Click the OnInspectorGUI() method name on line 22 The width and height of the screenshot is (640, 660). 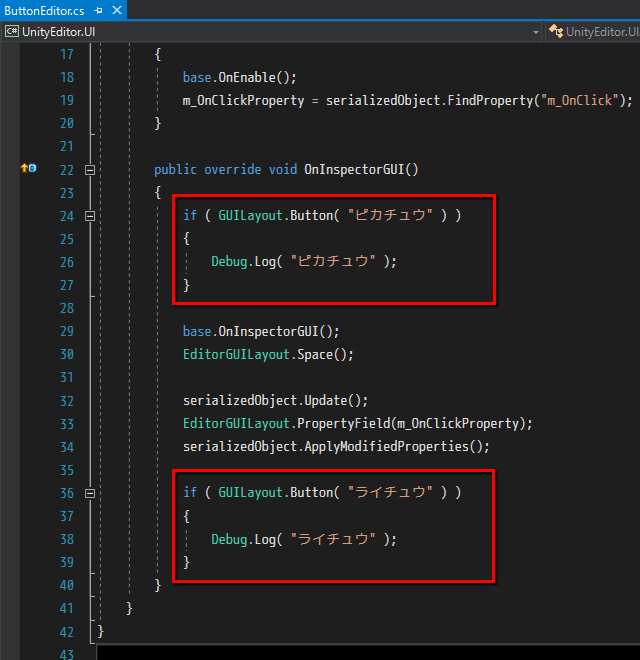pos(361,170)
